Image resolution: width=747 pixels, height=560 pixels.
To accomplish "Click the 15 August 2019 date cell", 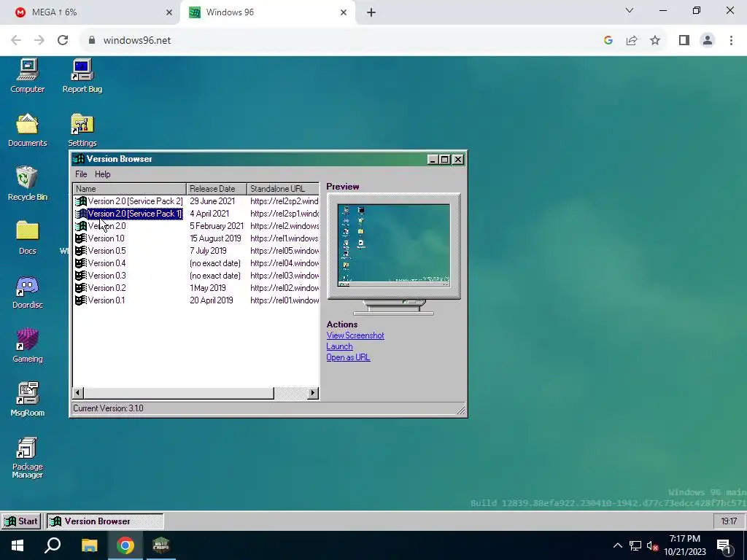I will point(215,238).
